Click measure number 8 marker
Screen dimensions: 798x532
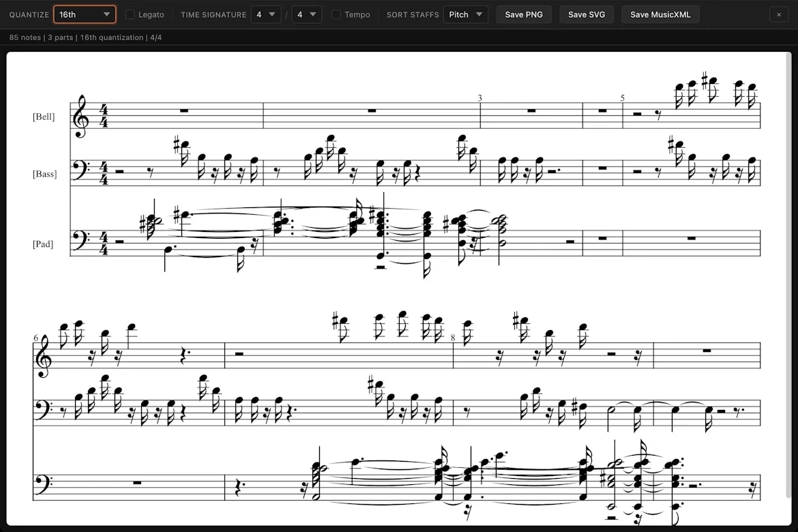coord(453,338)
